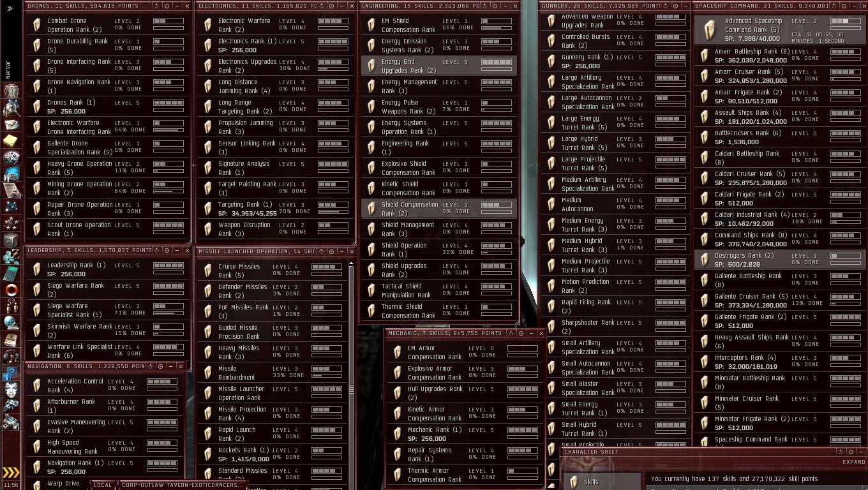The width and height of the screenshot is (868, 490).
Task: Select the Tactical Shield Manipulation skill row
Action: 439,290
